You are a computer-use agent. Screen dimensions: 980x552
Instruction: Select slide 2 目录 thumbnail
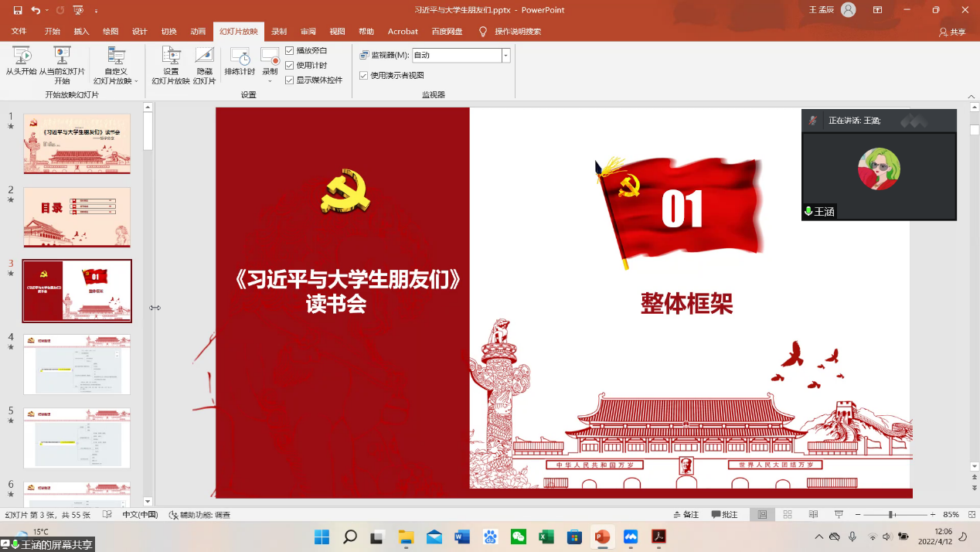(x=77, y=217)
